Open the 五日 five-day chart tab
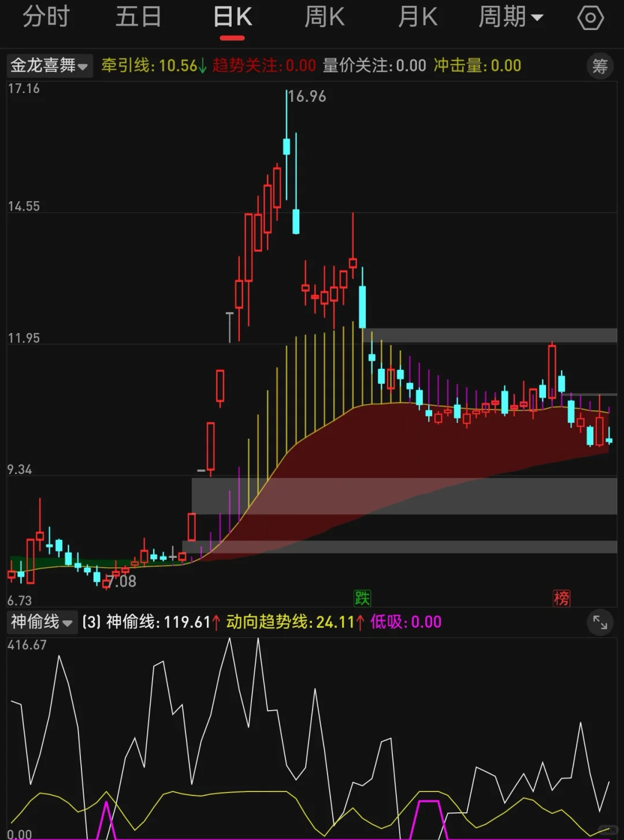The height and width of the screenshot is (840, 624). (139, 17)
